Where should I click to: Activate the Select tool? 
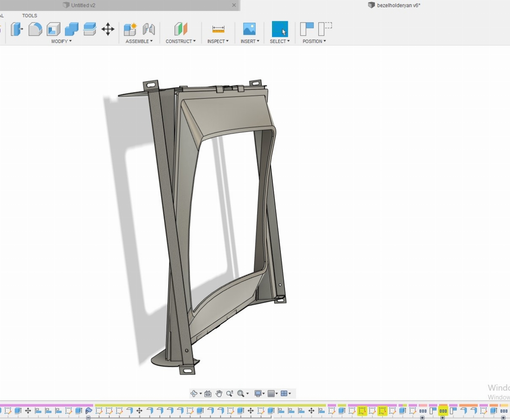tap(280, 29)
